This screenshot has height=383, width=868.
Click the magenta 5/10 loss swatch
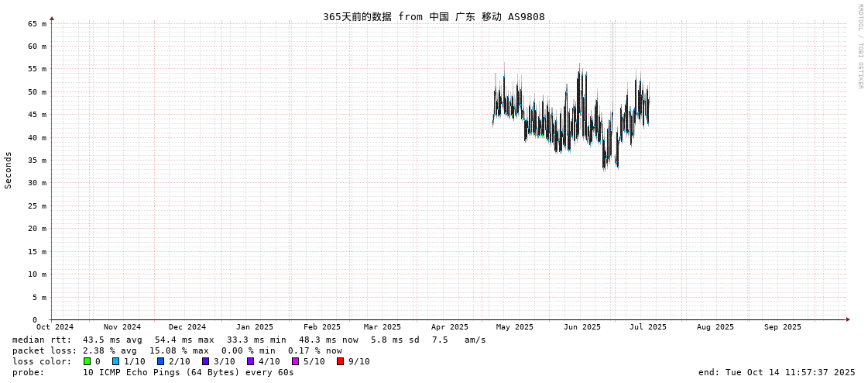(295, 361)
